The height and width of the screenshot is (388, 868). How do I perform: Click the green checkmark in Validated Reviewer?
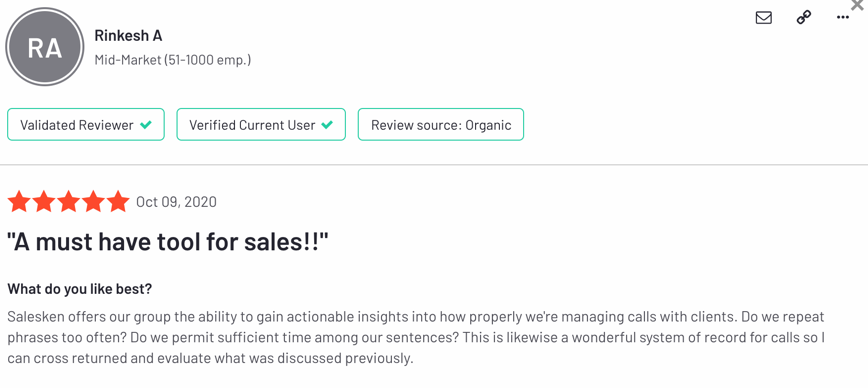pyautogui.click(x=146, y=125)
